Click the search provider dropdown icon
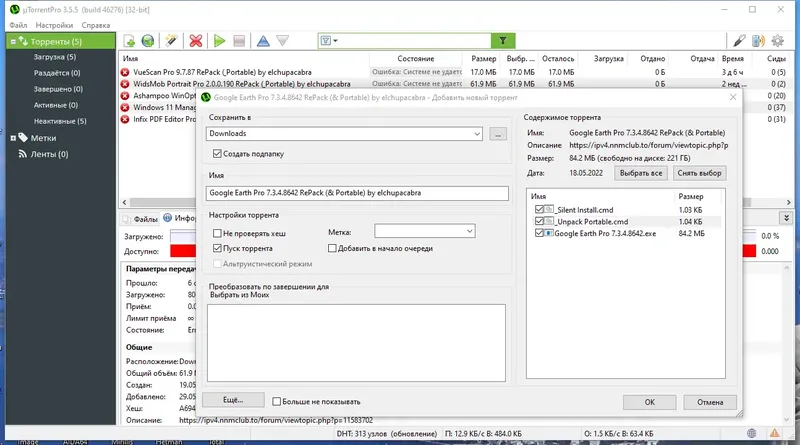The width and height of the screenshot is (800, 445). click(329, 41)
